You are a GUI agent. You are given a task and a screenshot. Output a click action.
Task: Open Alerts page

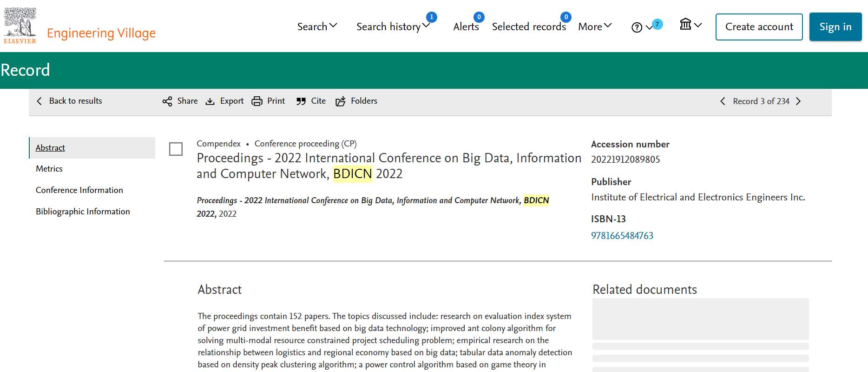point(466,27)
